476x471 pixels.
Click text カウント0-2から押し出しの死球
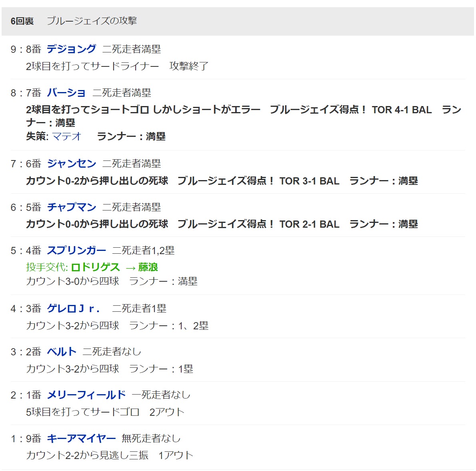coord(97,181)
